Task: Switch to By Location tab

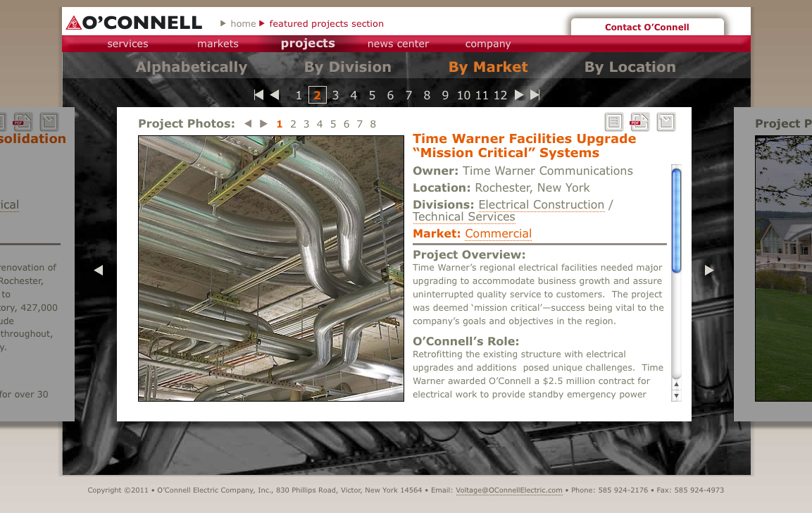Action: pyautogui.click(x=630, y=67)
